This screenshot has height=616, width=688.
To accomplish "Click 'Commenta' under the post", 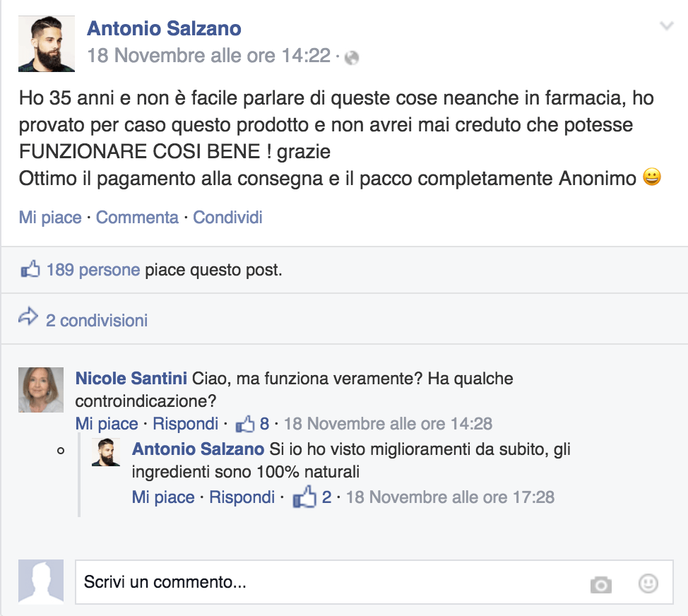I will point(137,218).
